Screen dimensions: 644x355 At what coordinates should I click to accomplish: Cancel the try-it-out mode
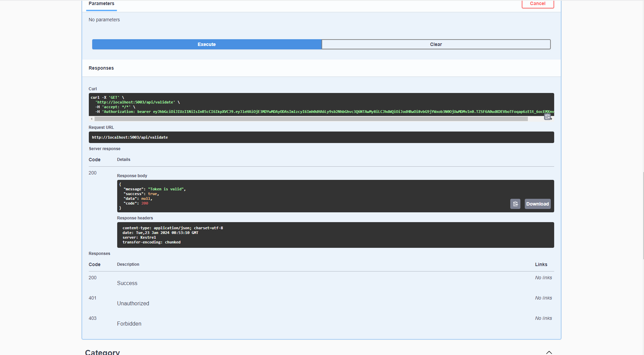coord(538,4)
